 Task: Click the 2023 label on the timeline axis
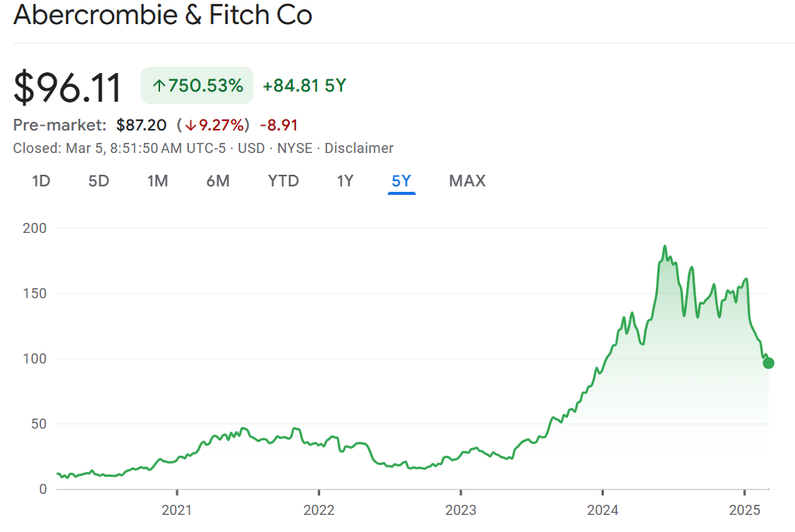[x=461, y=510]
